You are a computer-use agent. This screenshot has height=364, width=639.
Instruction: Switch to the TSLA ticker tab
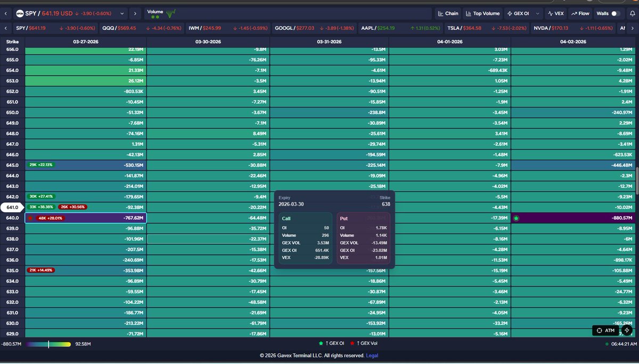tap(456, 28)
